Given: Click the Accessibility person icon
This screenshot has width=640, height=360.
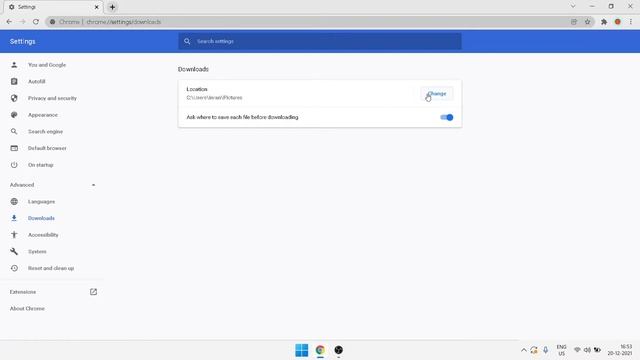Looking at the screenshot, I should coord(14,235).
